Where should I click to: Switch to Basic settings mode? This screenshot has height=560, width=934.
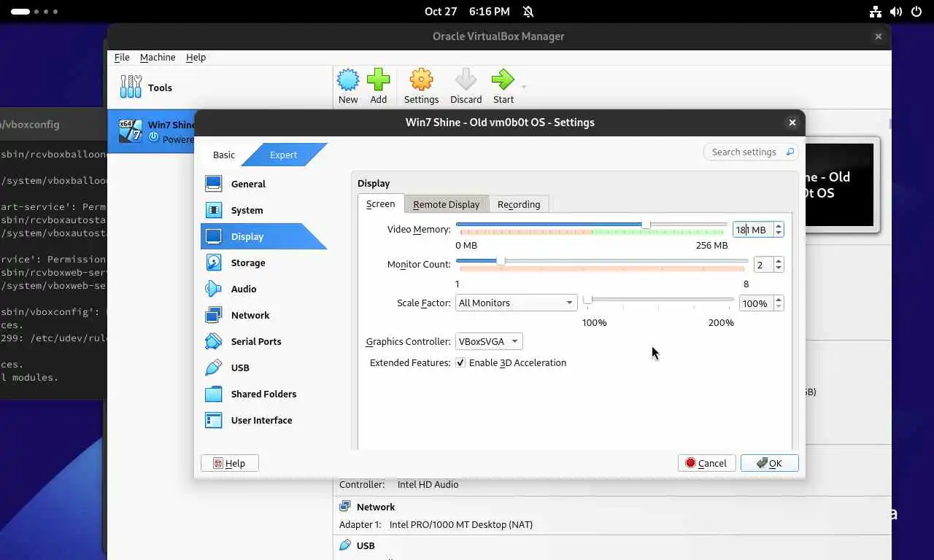(x=224, y=155)
